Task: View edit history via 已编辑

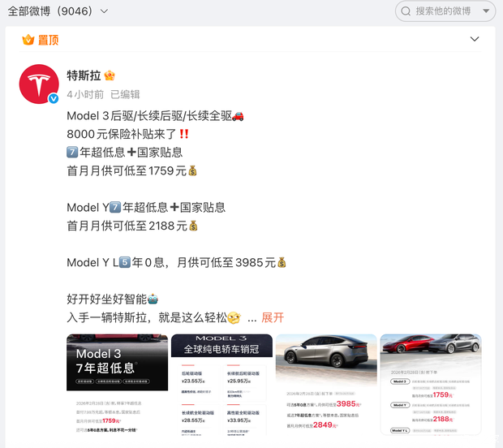Action: (x=125, y=94)
